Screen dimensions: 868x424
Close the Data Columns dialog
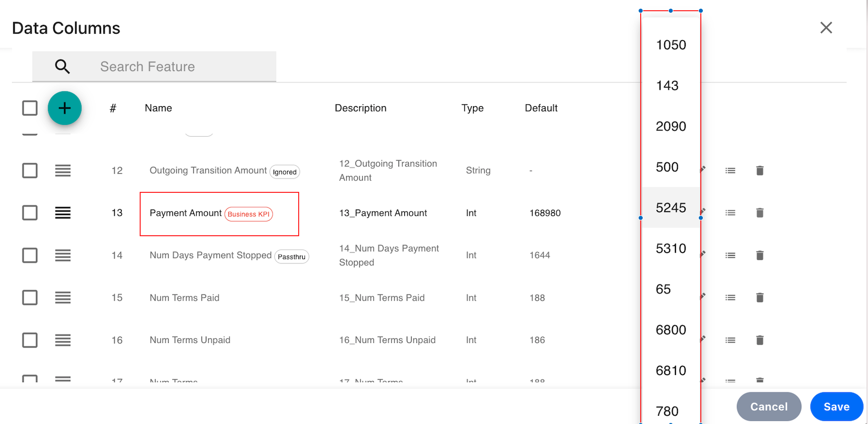[x=826, y=28]
